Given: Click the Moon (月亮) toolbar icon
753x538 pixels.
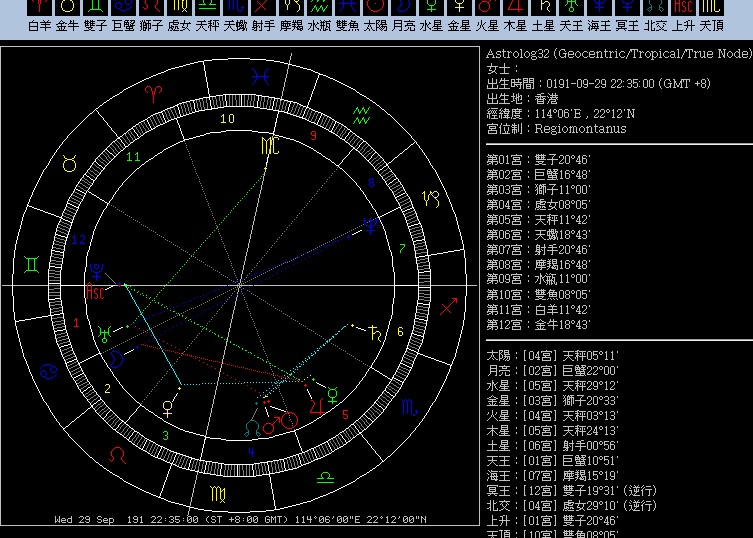Looking at the screenshot, I should pos(403,7).
